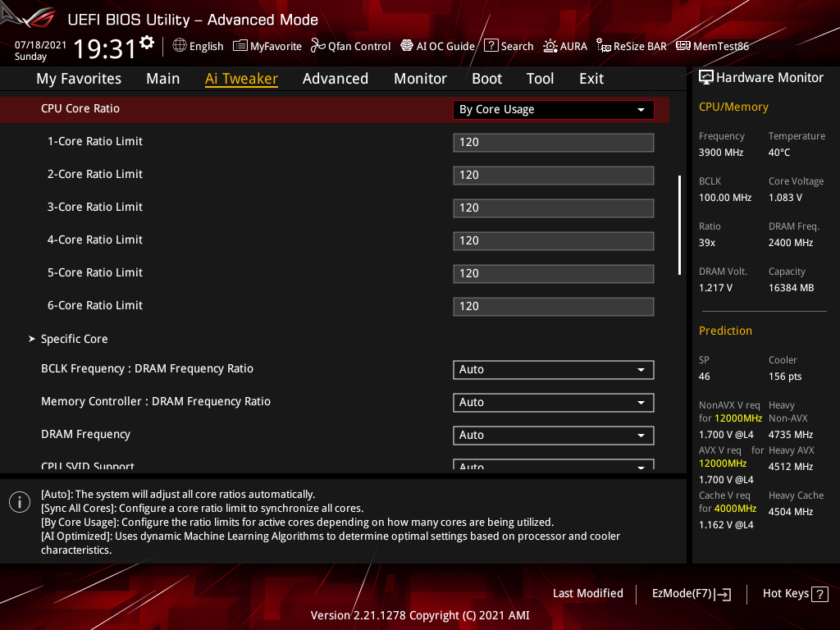This screenshot has height=630, width=840.
Task: Switch to EzMode (F7)
Action: click(691, 593)
